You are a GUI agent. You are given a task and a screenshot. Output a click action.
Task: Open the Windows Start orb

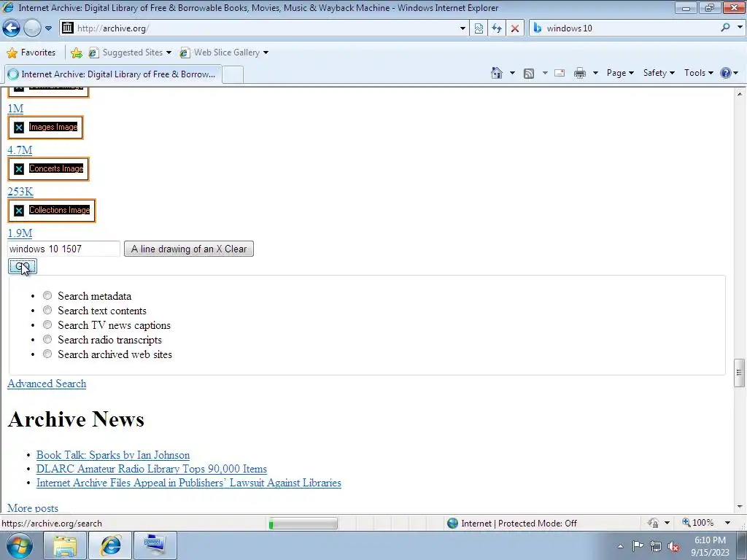20,545
